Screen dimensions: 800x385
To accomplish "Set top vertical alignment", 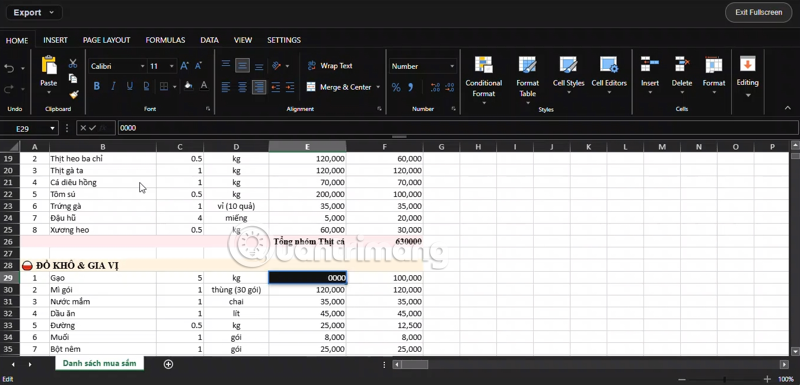I will click(226, 65).
